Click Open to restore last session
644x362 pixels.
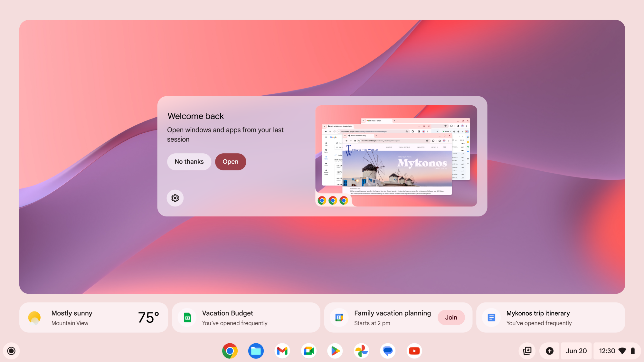(x=230, y=161)
